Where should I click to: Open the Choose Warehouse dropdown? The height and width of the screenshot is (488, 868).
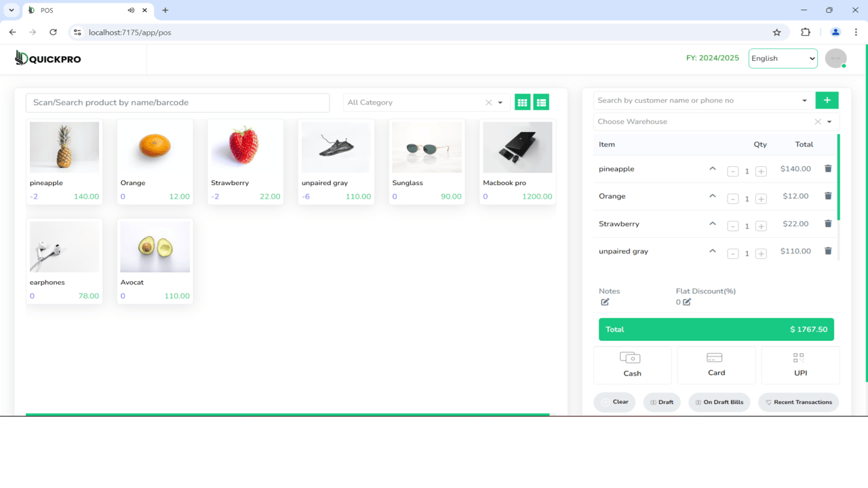(828, 121)
